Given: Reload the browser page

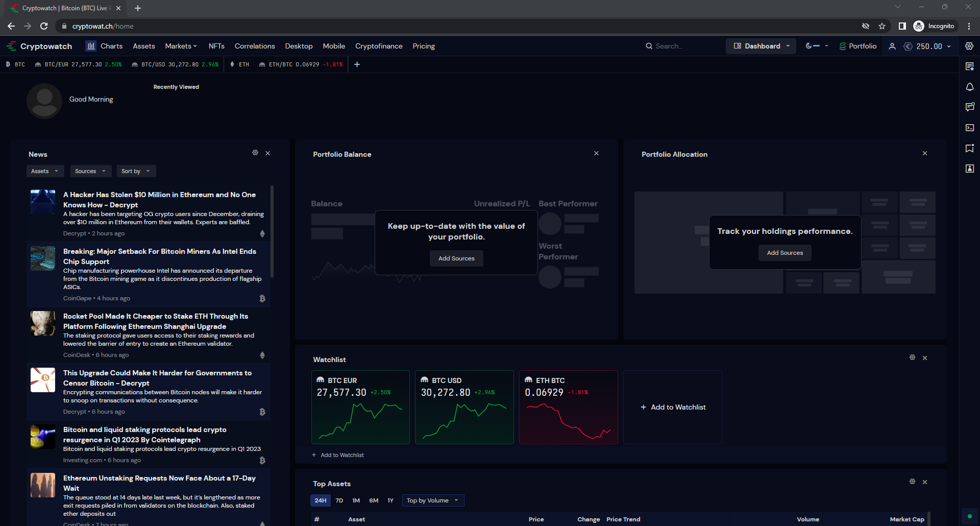Looking at the screenshot, I should coord(44,26).
